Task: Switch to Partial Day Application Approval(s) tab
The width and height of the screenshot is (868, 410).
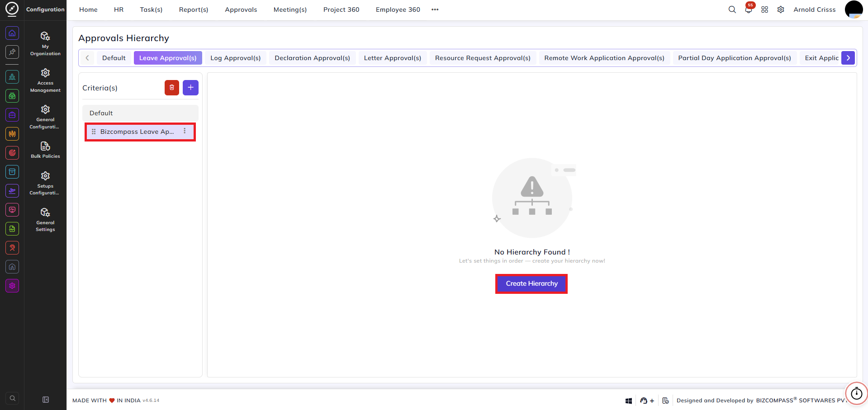Action: pos(735,58)
